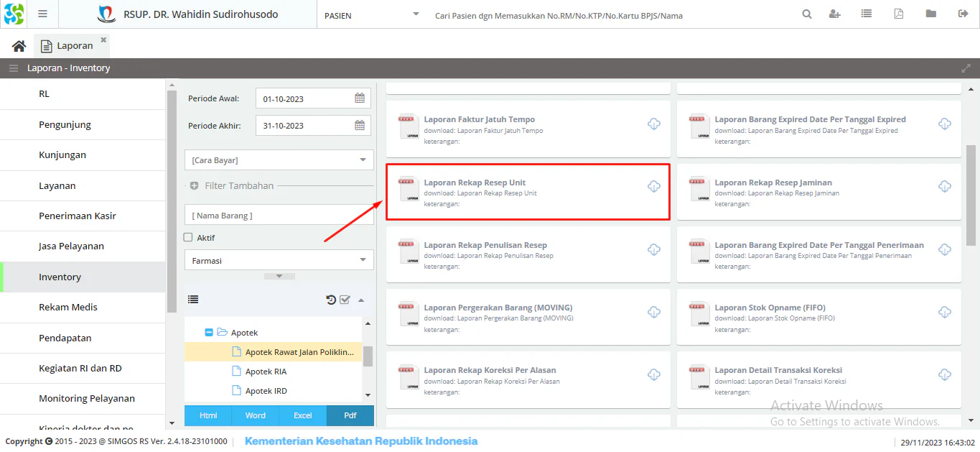980x452 pixels.
Task: Click the collapse arrow below Farmasi dropdown
Action: 279,276
